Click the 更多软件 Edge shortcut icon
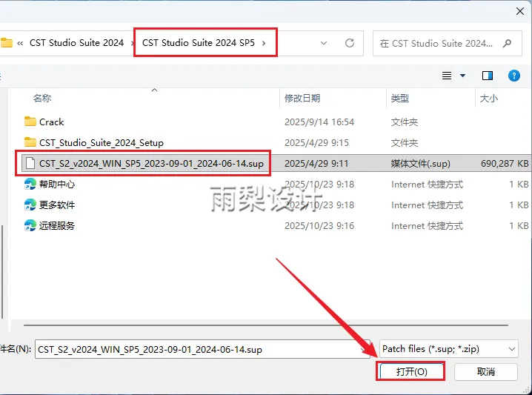The width and height of the screenshot is (532, 395). pyautogui.click(x=30, y=205)
